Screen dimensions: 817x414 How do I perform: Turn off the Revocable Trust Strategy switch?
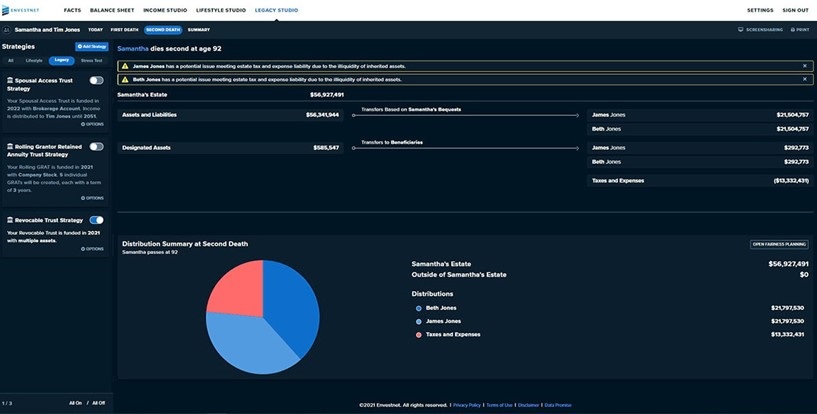pyautogui.click(x=96, y=220)
